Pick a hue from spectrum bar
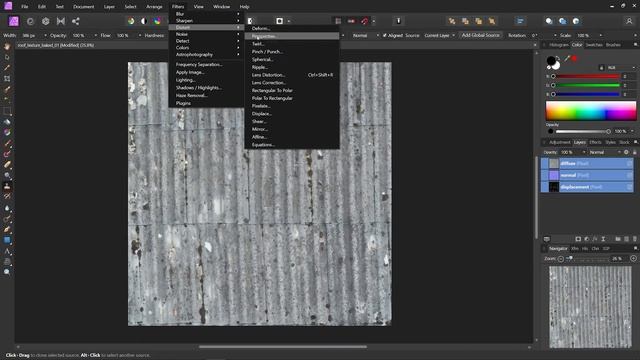The width and height of the screenshot is (640, 360). pos(591,111)
